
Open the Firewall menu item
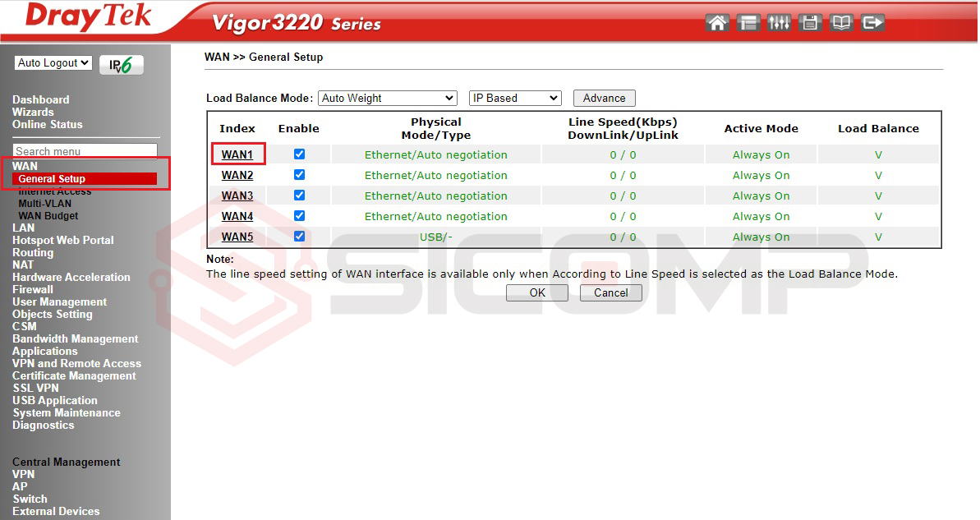[33, 290]
